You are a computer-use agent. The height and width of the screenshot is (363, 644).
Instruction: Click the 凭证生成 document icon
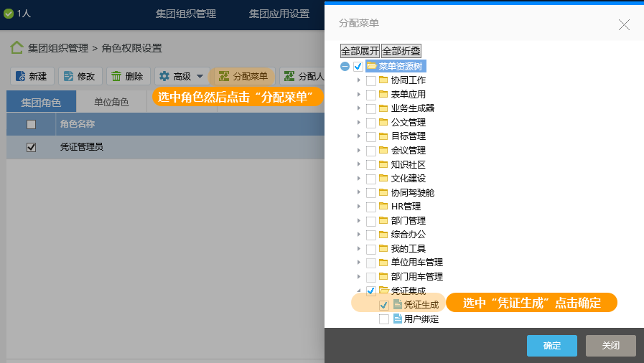[398, 305]
